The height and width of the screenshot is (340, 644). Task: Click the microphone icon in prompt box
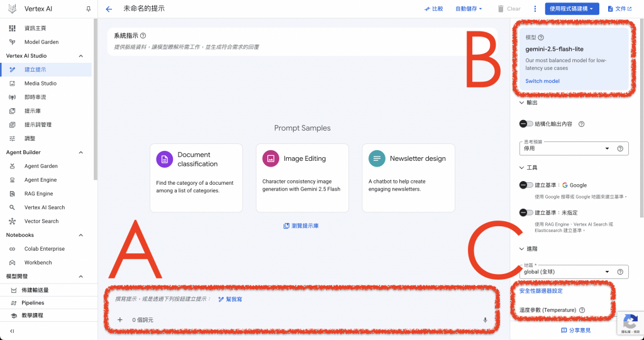click(485, 320)
